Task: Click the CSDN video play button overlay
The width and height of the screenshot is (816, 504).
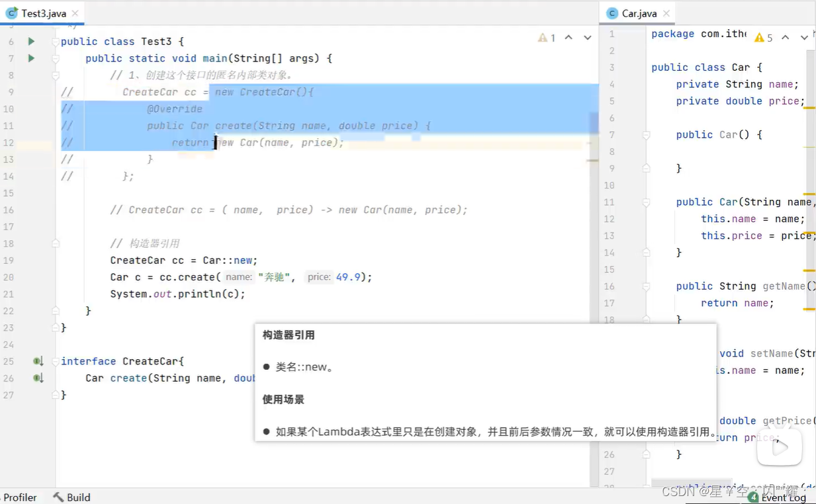Action: click(780, 446)
